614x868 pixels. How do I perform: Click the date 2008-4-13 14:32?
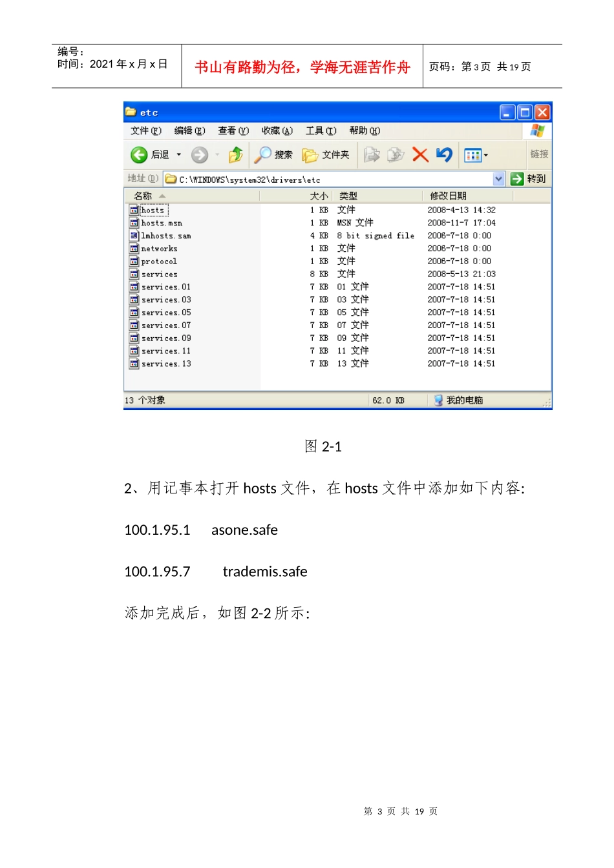461,210
